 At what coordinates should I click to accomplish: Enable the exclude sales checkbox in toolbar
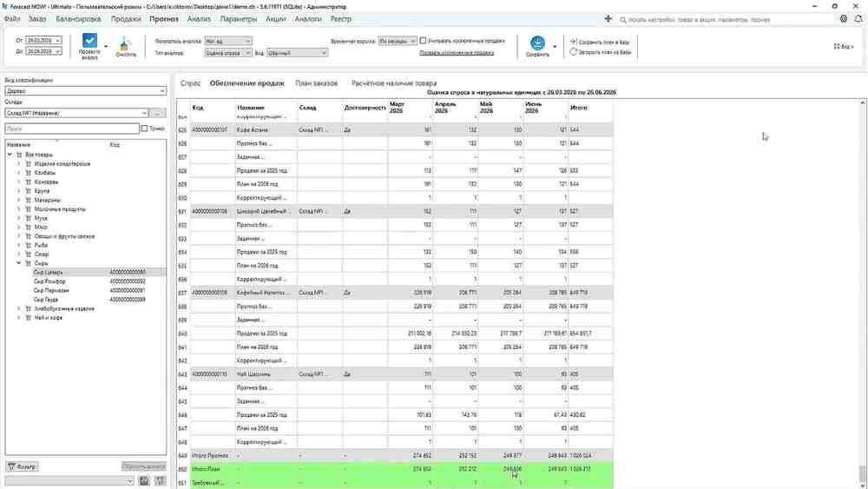[x=423, y=41]
